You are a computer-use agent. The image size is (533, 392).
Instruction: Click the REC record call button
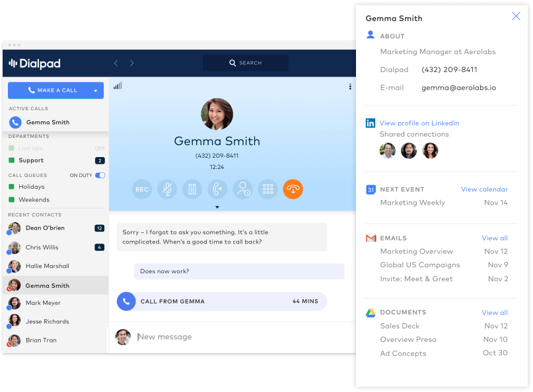coord(142,189)
